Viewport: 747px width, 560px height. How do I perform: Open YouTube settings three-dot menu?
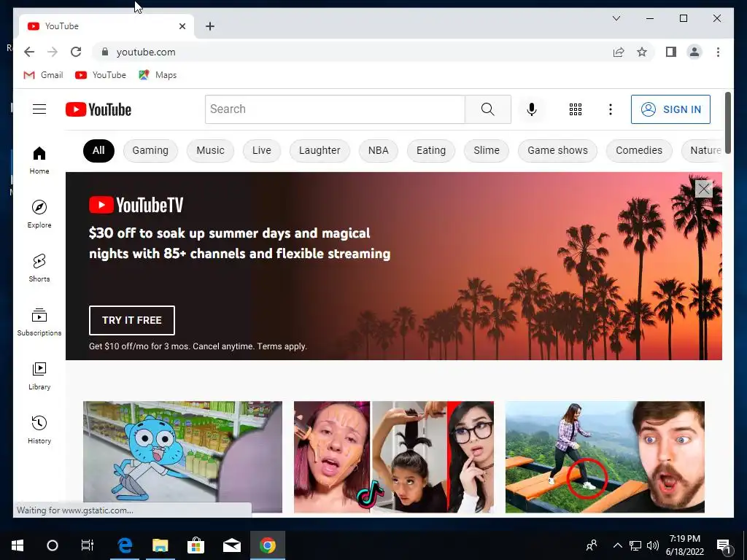pos(611,109)
